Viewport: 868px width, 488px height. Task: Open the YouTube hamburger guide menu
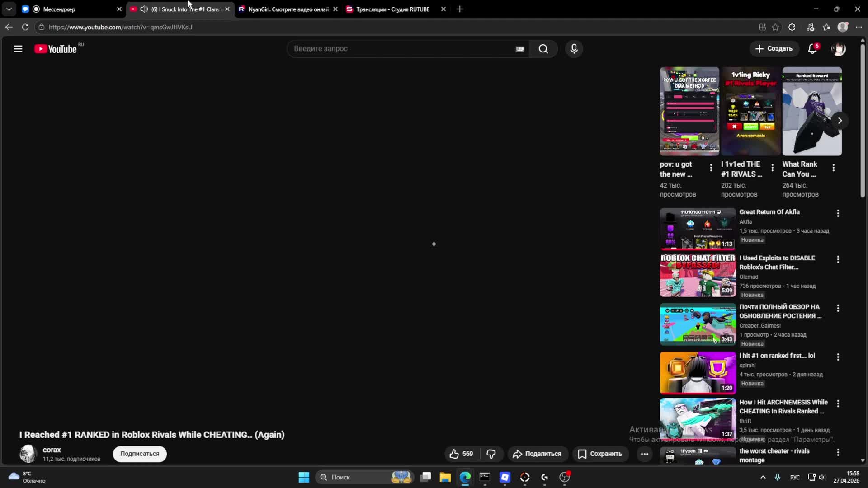pyautogui.click(x=18, y=49)
